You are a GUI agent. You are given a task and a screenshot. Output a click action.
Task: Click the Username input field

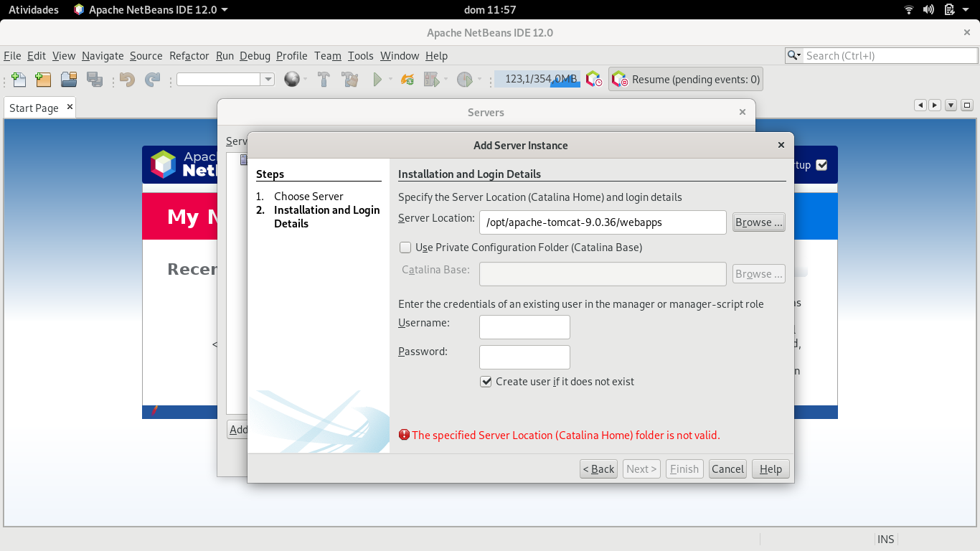pyautogui.click(x=524, y=327)
